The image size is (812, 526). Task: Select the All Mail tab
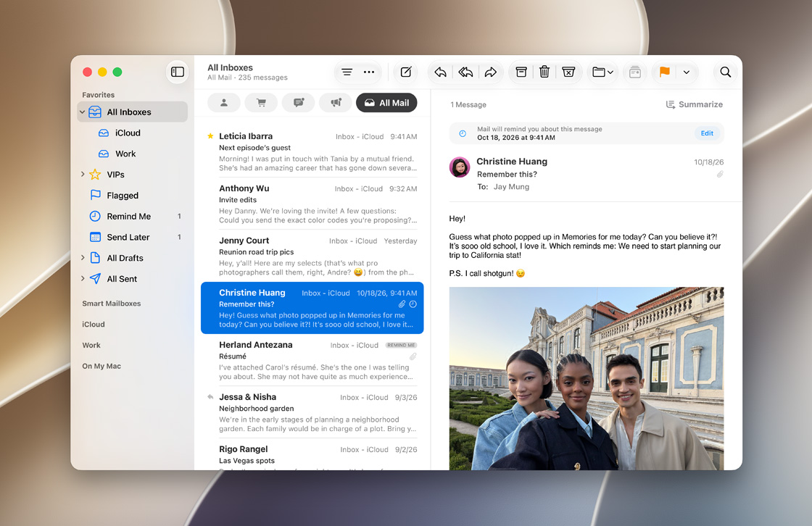(x=386, y=102)
